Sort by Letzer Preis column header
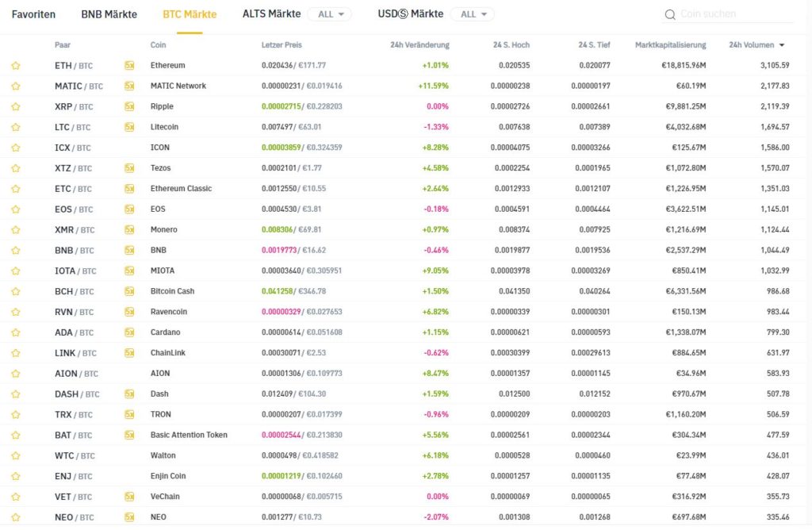This screenshot has width=812, height=530. click(x=282, y=45)
